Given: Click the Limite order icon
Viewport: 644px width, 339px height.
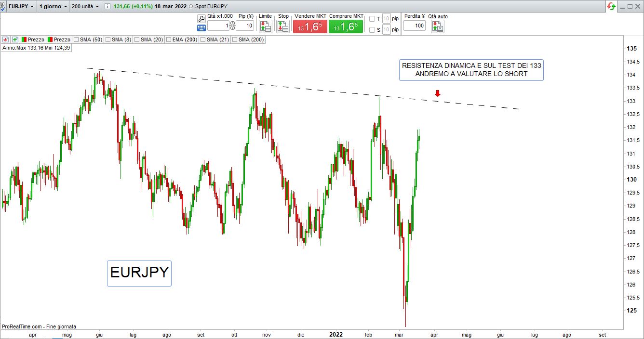Looking at the screenshot, I should click(266, 26).
